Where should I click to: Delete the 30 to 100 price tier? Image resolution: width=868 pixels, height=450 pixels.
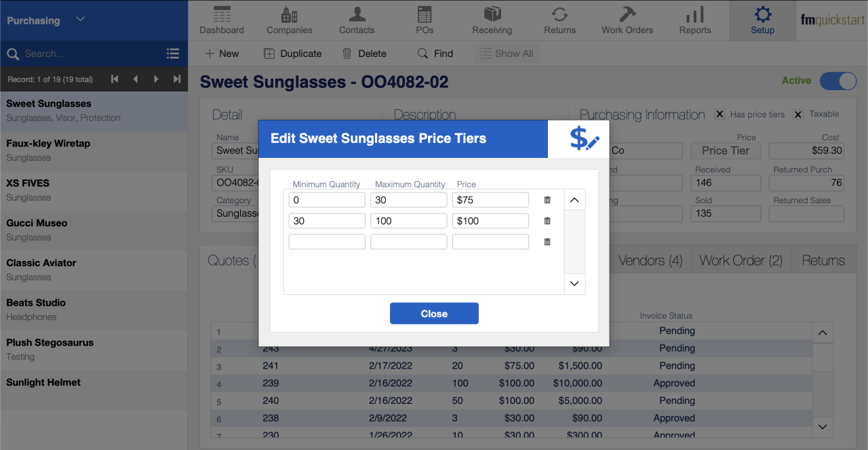click(547, 221)
